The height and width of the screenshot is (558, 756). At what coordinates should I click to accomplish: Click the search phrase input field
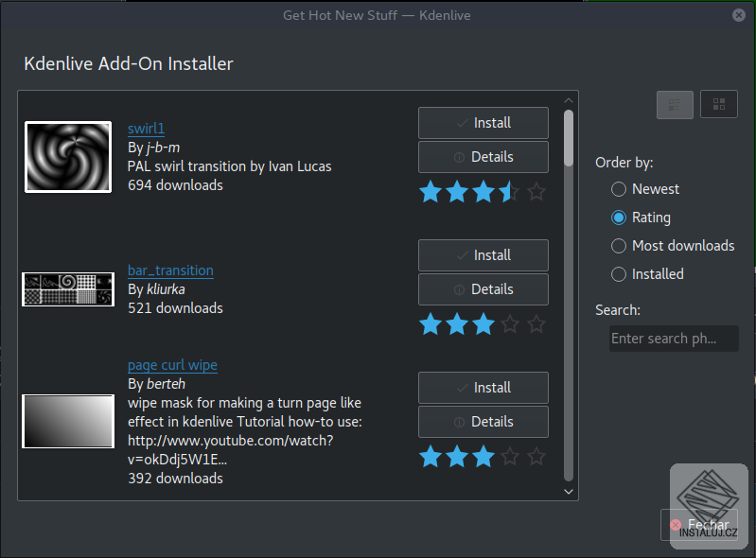[674, 339]
